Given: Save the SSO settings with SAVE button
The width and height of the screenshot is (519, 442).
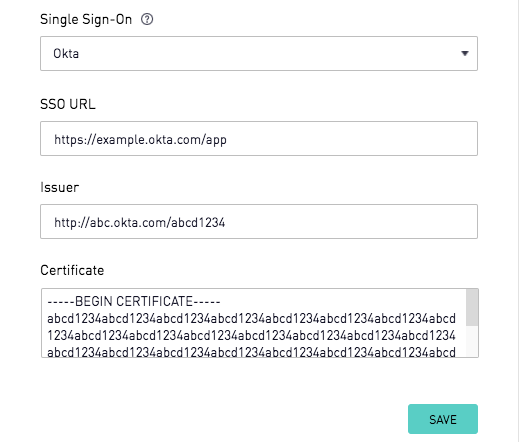Looking at the screenshot, I should [443, 419].
